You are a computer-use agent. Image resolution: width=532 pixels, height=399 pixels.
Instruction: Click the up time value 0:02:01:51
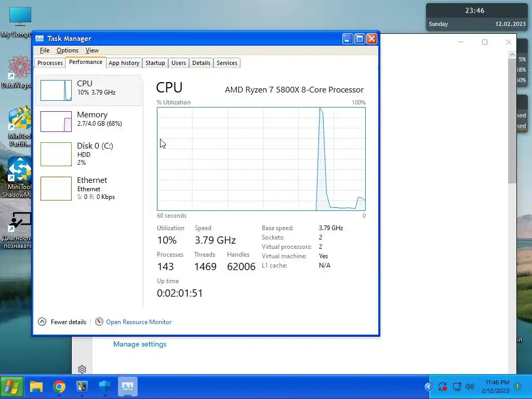click(x=179, y=293)
